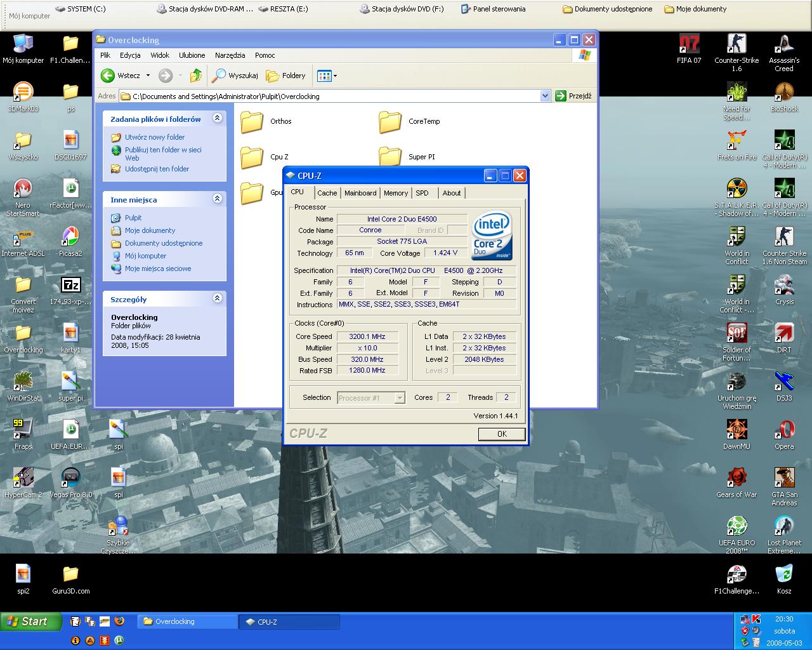This screenshot has width=812, height=650.
Task: Go to Pulpit in Inne miejsca
Action: point(133,218)
